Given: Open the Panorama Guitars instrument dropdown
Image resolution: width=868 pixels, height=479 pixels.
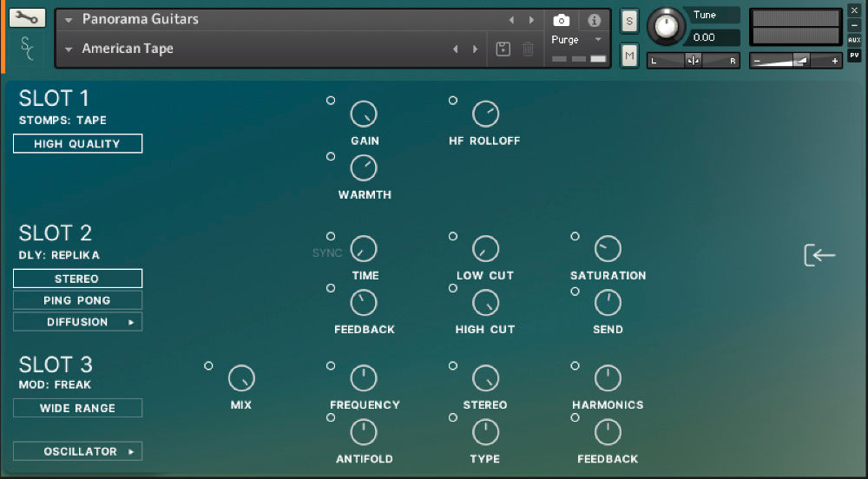Looking at the screenshot, I should (69, 20).
